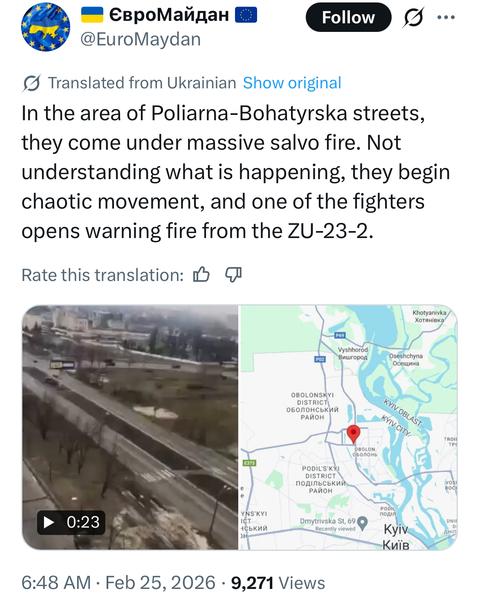The height and width of the screenshot is (600, 479).
Task: Rate the translation thumbs down
Action: [233, 275]
